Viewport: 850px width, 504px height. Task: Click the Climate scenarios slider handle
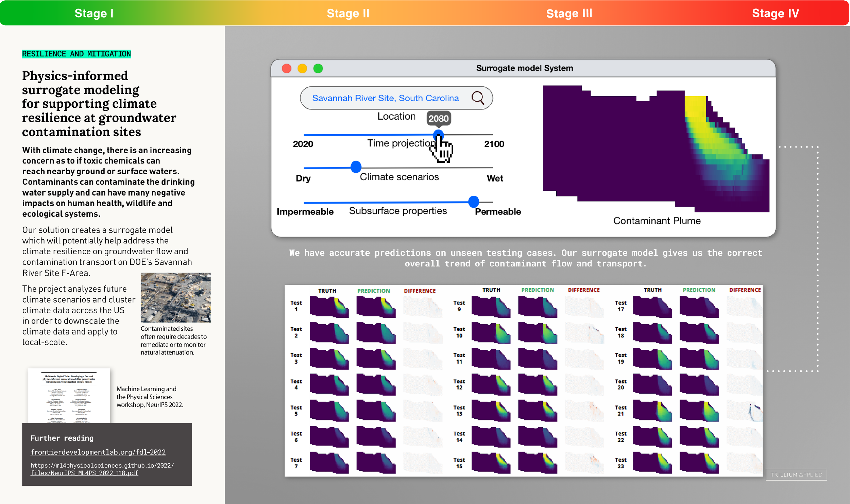click(356, 167)
